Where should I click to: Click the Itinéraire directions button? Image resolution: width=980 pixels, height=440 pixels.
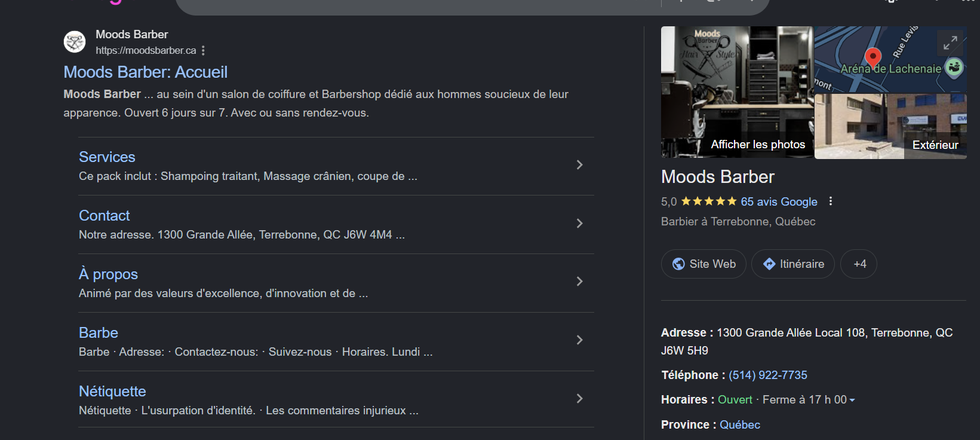coord(793,264)
